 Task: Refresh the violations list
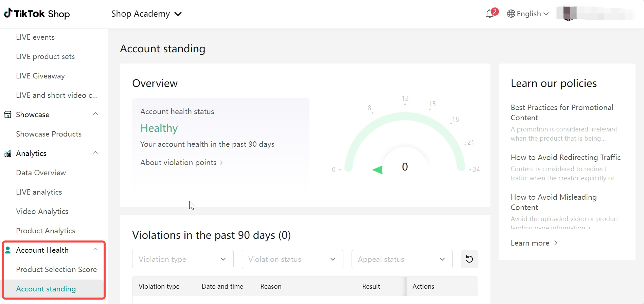pyautogui.click(x=469, y=259)
